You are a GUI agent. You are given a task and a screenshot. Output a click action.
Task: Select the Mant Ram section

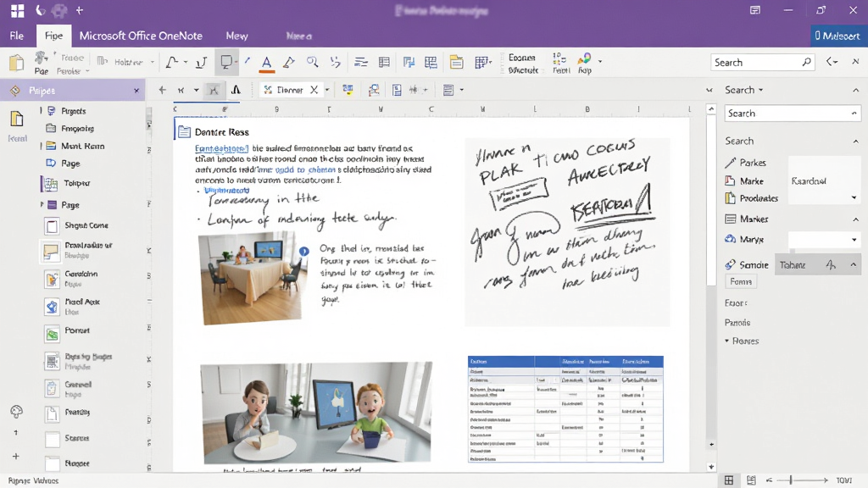(x=75, y=146)
